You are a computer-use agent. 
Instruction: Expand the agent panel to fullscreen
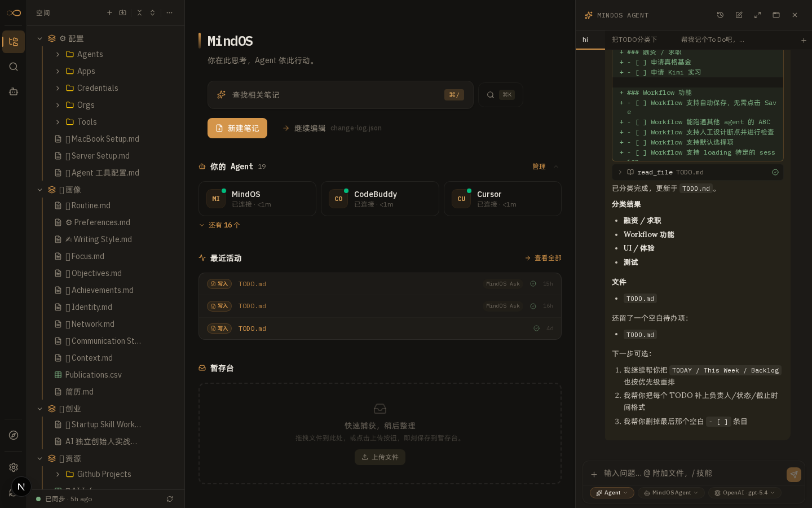757,15
